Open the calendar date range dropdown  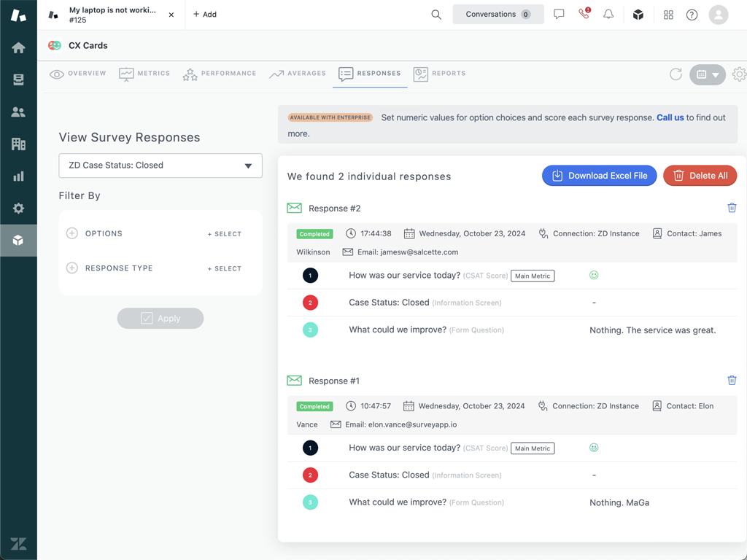click(707, 74)
